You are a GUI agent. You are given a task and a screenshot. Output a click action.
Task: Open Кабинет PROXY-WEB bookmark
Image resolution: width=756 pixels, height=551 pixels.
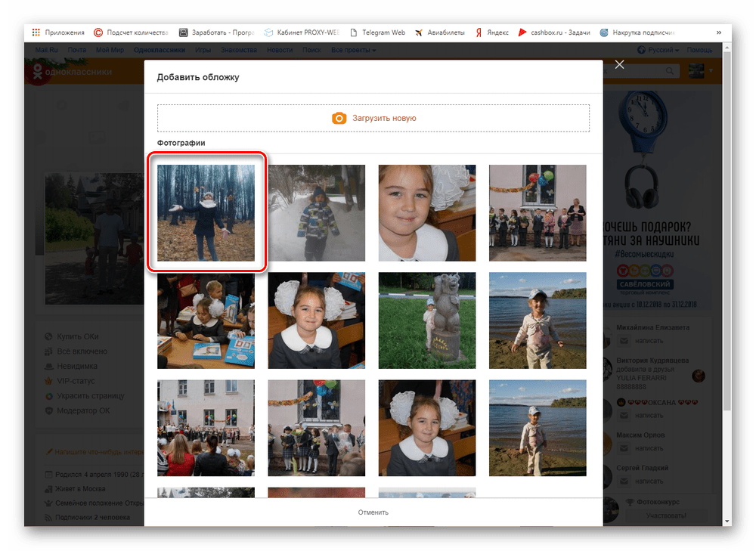click(302, 33)
